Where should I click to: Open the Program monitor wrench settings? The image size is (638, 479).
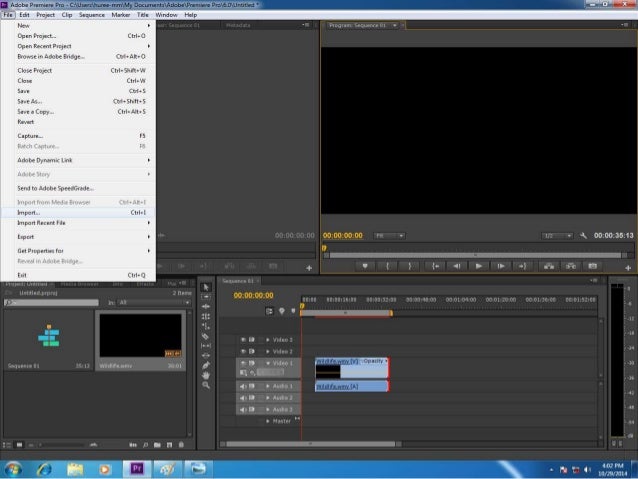point(583,236)
